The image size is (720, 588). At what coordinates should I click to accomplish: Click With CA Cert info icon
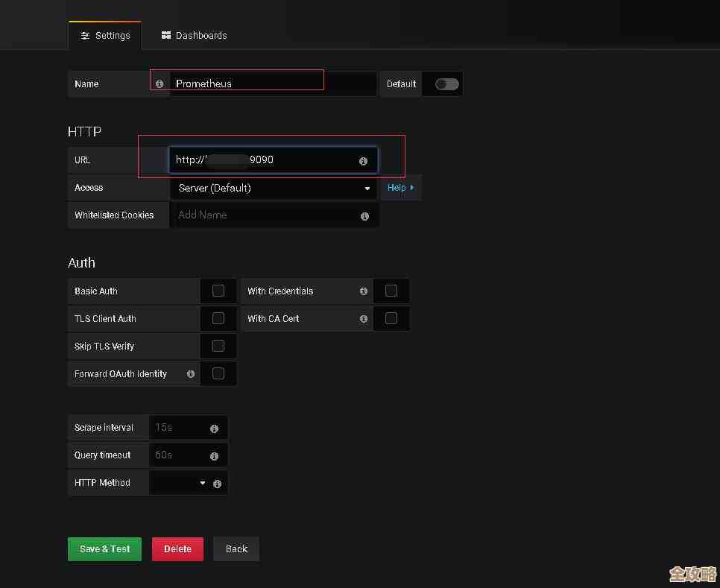click(x=364, y=319)
